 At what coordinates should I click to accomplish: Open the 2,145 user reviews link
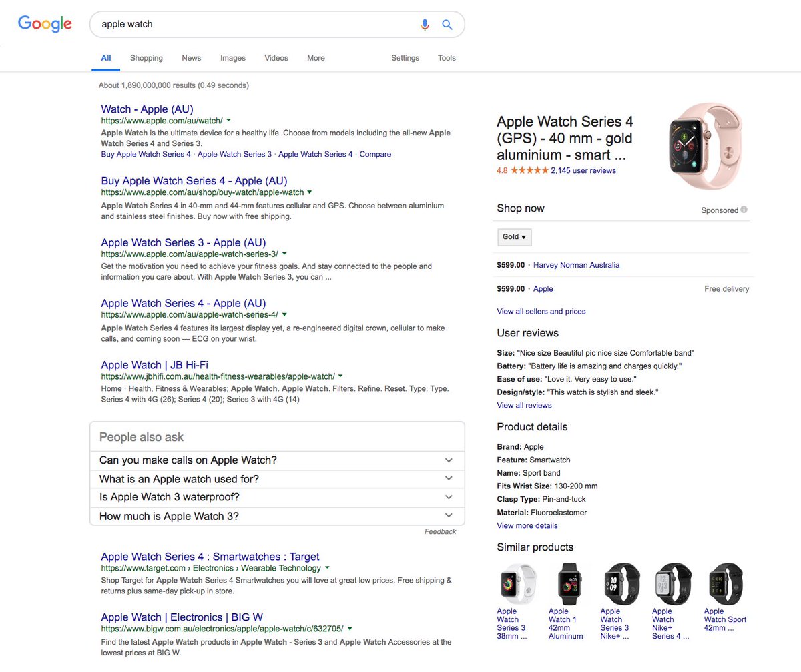coord(583,170)
